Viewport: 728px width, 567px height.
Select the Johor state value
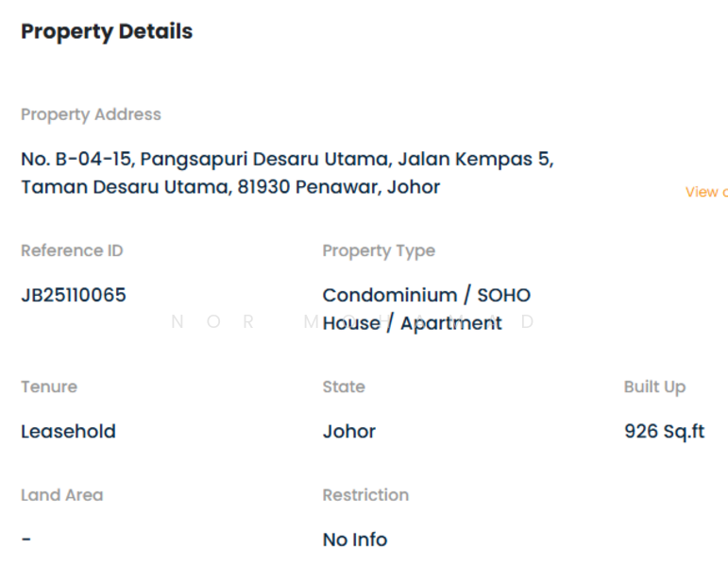(x=349, y=431)
